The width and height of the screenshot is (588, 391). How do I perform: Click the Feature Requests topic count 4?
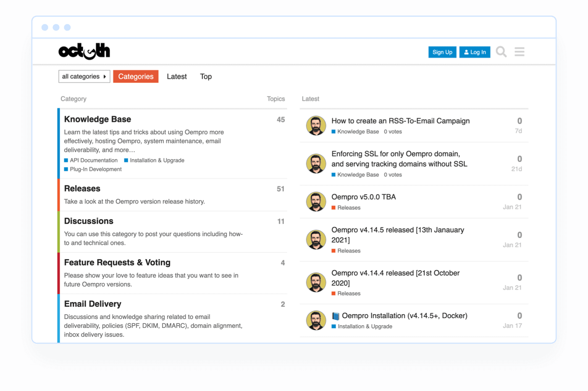[283, 263]
